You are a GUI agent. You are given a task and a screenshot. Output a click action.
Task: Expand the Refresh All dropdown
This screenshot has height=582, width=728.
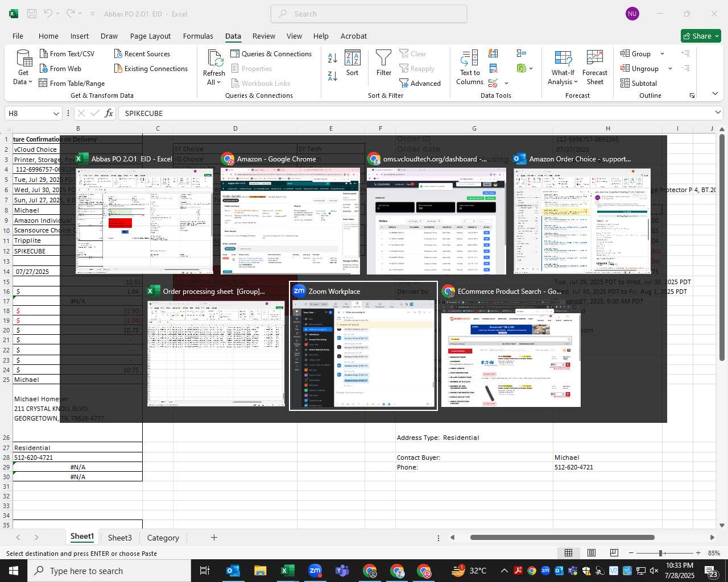[218, 82]
